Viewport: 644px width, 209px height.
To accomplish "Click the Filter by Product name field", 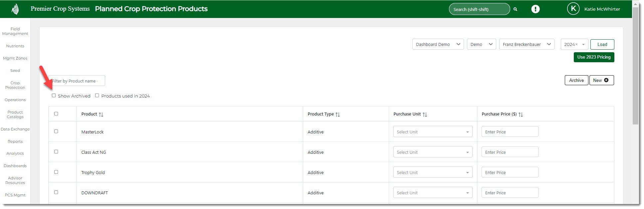I will tap(77, 81).
